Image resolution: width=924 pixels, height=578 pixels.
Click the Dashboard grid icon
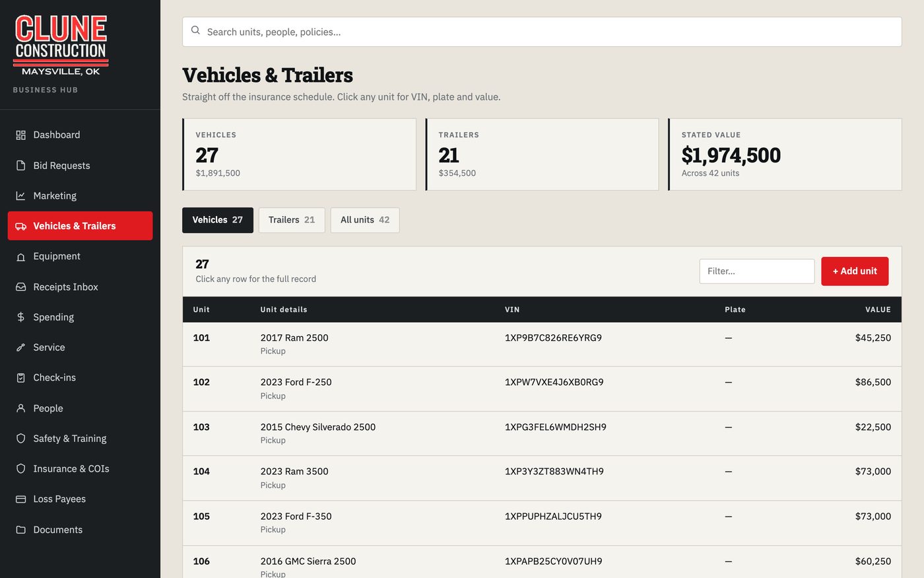pos(20,135)
